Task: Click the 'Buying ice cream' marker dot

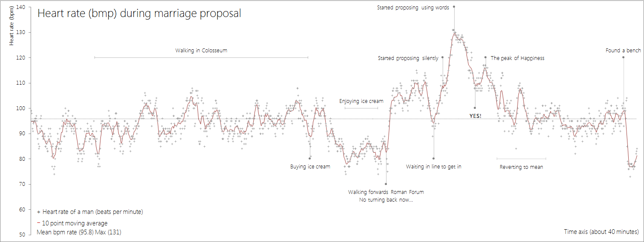Action: [310, 159]
